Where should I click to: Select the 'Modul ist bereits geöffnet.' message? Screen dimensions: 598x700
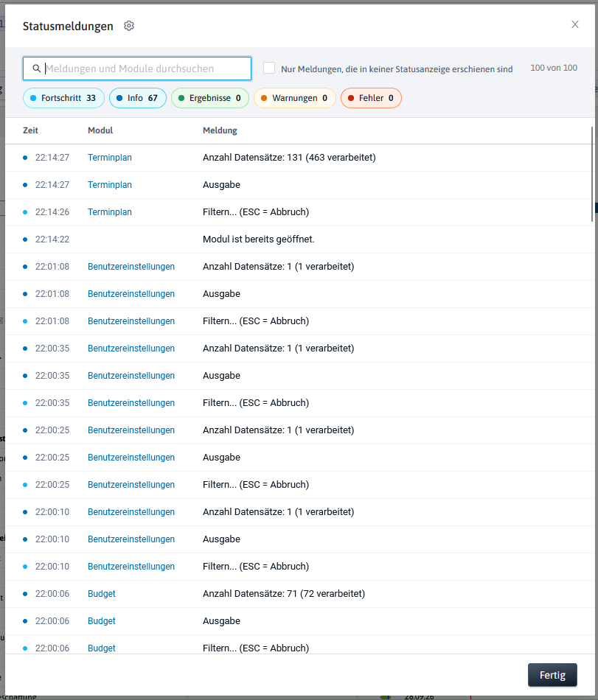259,239
